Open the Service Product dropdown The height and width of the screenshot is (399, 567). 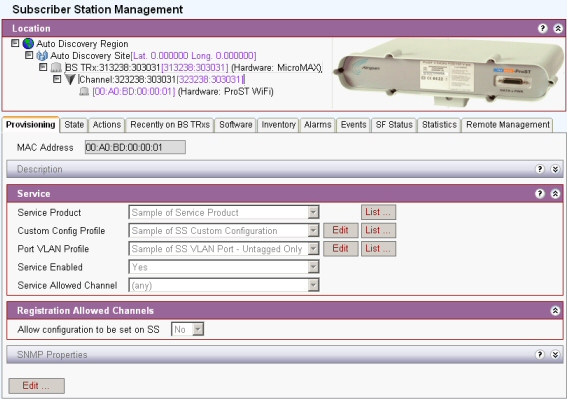coord(313,212)
